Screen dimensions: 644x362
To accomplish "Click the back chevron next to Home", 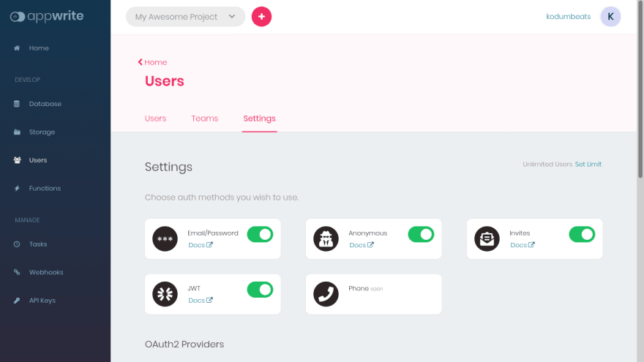I will (140, 62).
